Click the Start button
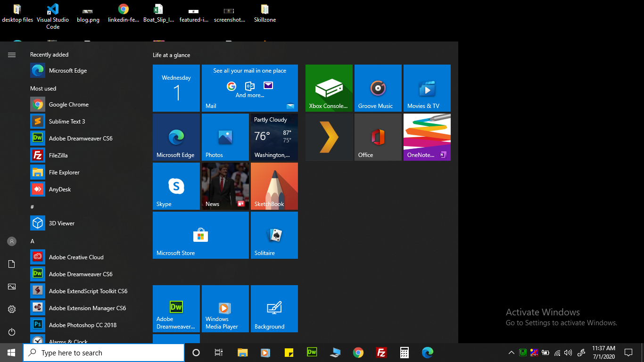The width and height of the screenshot is (644, 362). (x=11, y=353)
